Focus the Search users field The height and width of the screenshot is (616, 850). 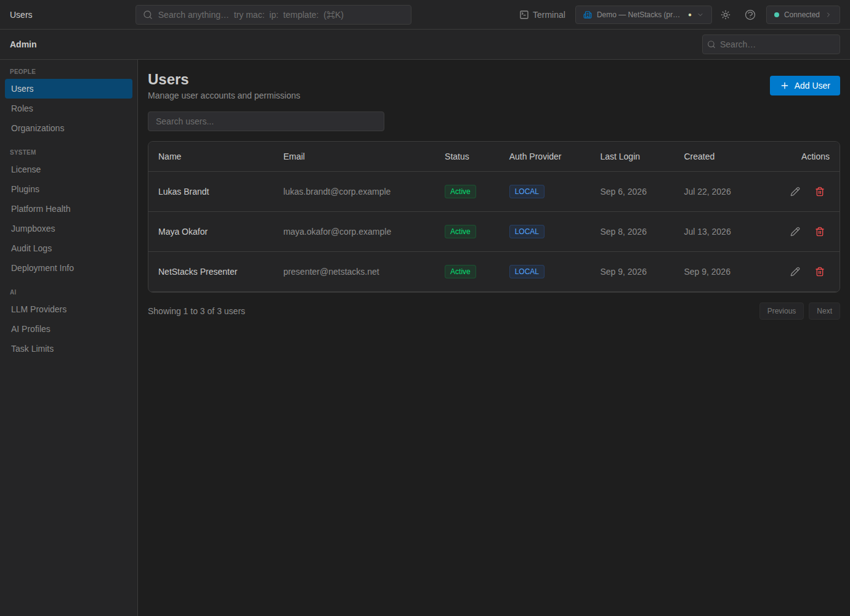pyautogui.click(x=266, y=121)
